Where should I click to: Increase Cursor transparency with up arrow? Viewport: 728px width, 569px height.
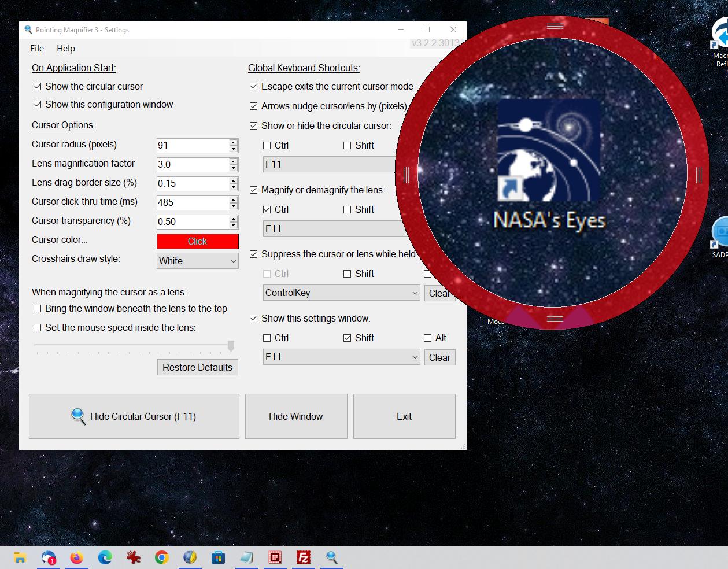click(234, 219)
